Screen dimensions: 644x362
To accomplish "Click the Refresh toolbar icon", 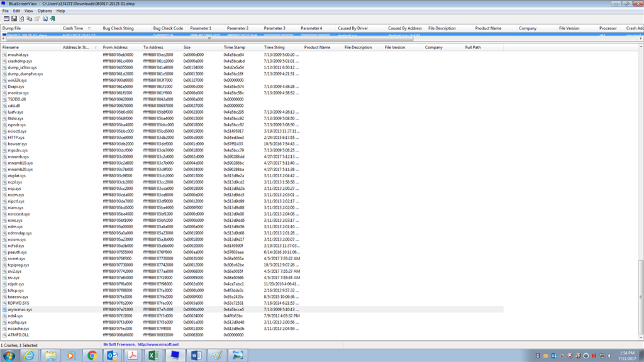I will 22,19.
